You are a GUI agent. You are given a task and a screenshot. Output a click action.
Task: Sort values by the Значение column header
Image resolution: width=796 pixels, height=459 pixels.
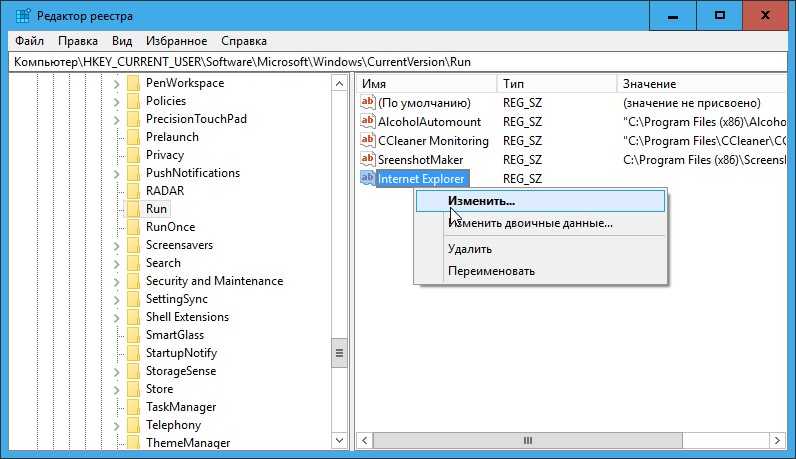point(702,83)
